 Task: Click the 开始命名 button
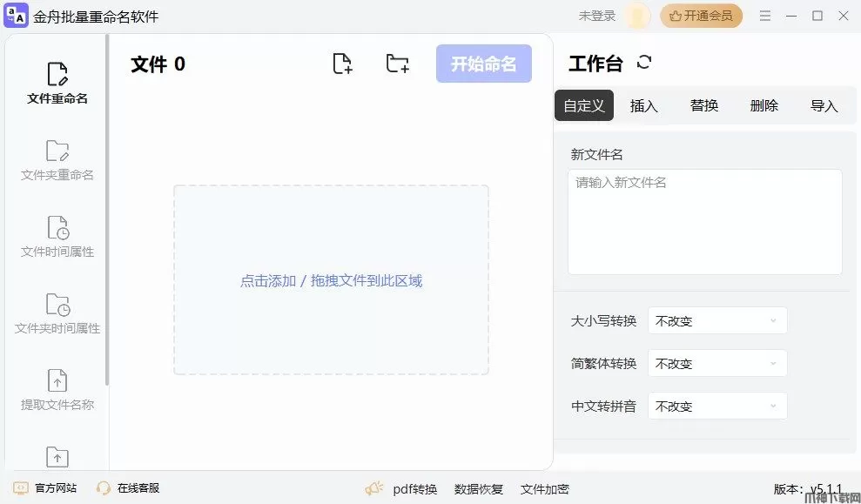tap(483, 64)
